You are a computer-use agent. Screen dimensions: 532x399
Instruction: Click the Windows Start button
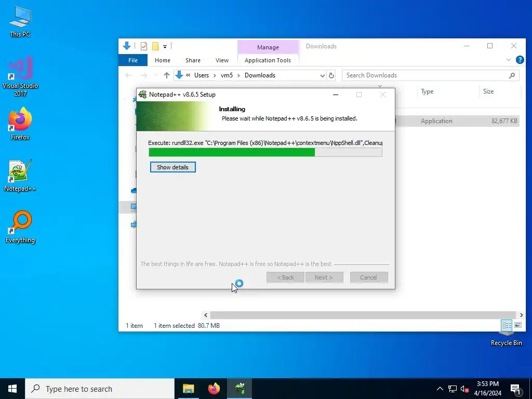tap(12, 389)
